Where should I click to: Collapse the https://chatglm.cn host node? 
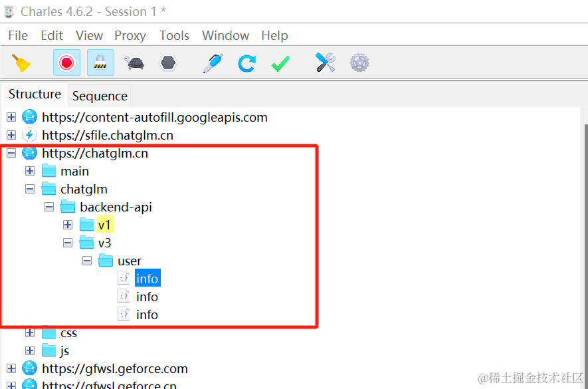click(11, 153)
